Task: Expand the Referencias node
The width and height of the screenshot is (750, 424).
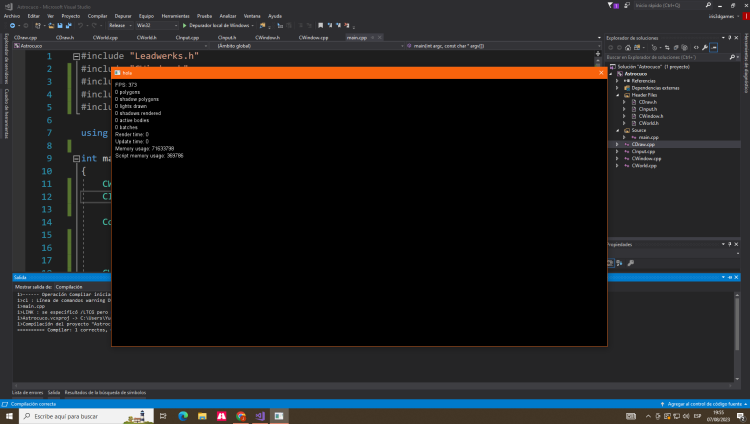Action: coord(617,81)
